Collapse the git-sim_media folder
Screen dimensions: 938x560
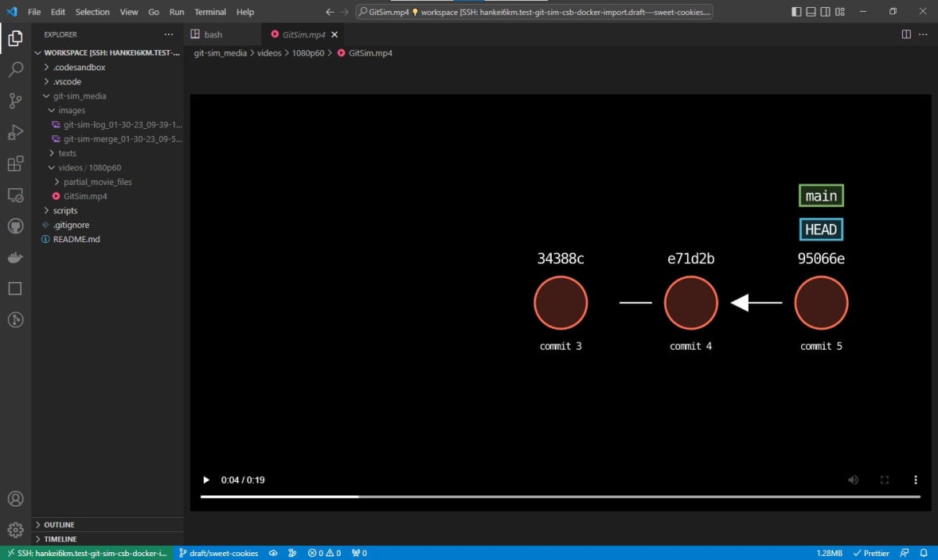(45, 95)
